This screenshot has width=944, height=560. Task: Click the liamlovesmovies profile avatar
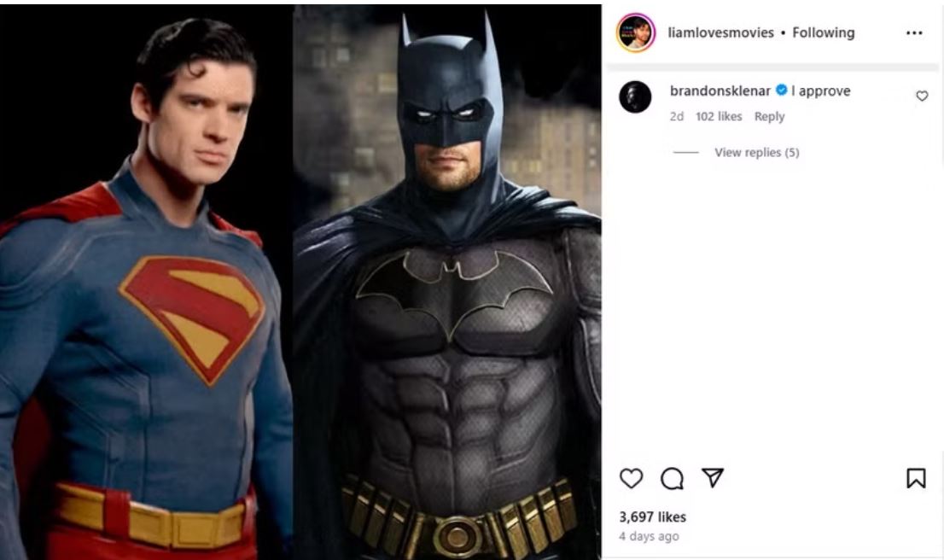(x=636, y=33)
